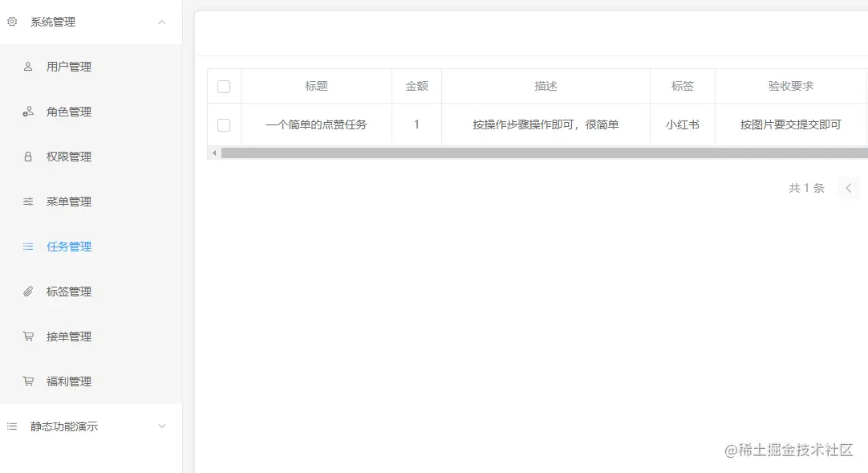This screenshot has width=868, height=473.
Task: Select 任务管理 menu item
Action: [91, 247]
